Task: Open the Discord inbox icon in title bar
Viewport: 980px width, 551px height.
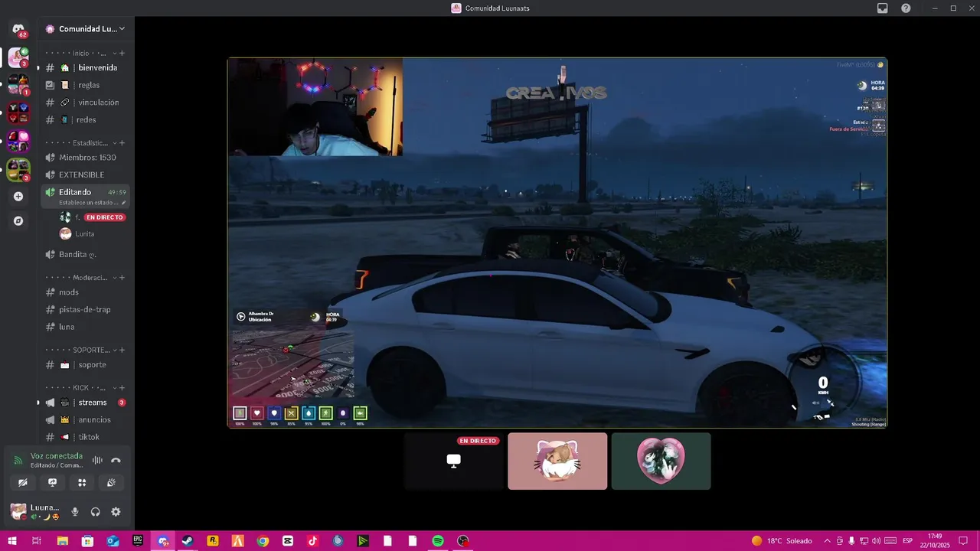Action: click(x=883, y=8)
